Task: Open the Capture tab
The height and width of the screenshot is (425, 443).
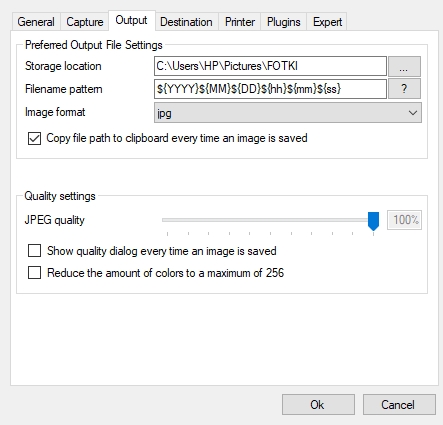Action: 85,22
